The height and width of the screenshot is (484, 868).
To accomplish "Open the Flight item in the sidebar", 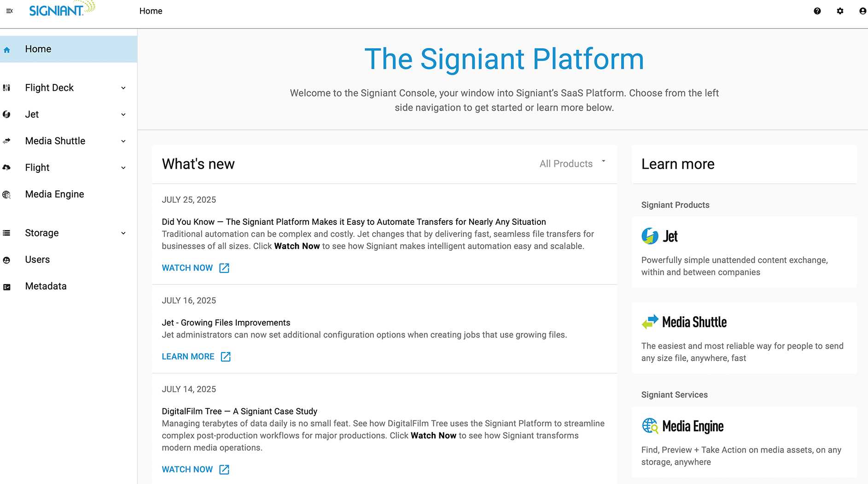I will tap(37, 168).
